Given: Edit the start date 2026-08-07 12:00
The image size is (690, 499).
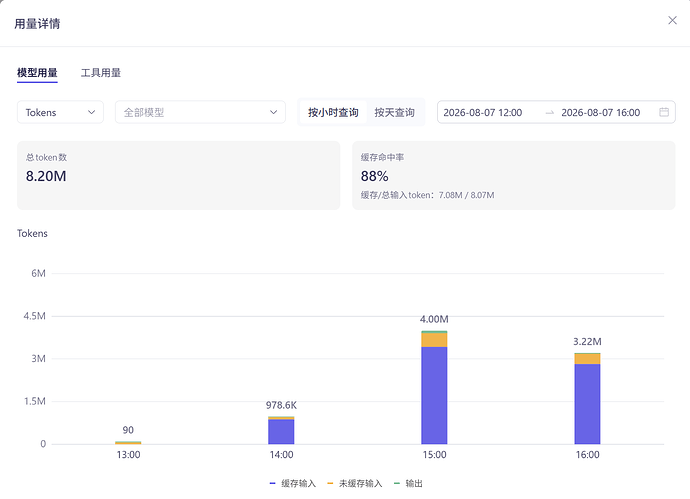Looking at the screenshot, I should pyautogui.click(x=483, y=113).
